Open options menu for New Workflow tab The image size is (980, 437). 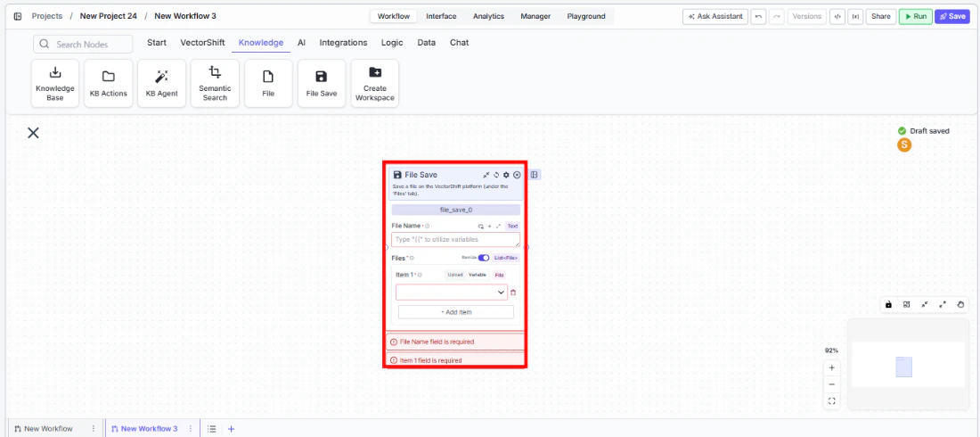coord(94,429)
